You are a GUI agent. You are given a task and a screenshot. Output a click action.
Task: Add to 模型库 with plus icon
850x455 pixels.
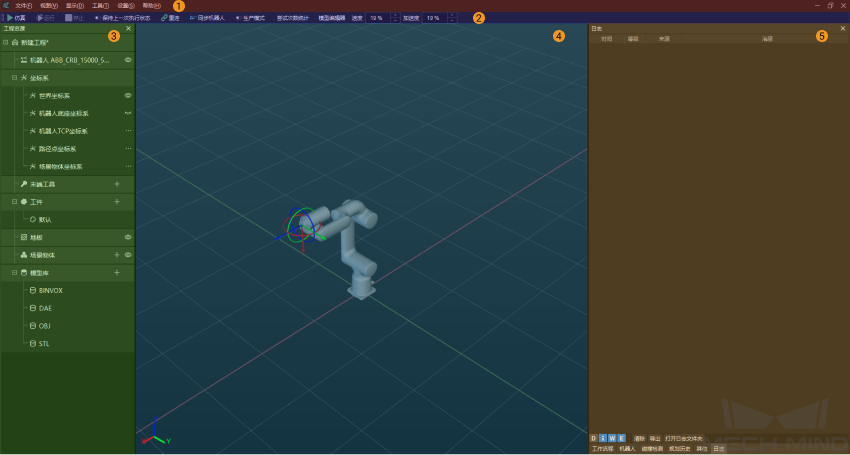(x=117, y=273)
